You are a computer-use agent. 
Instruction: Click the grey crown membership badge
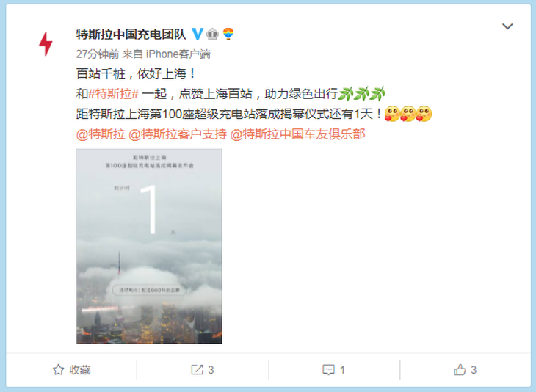point(213,35)
